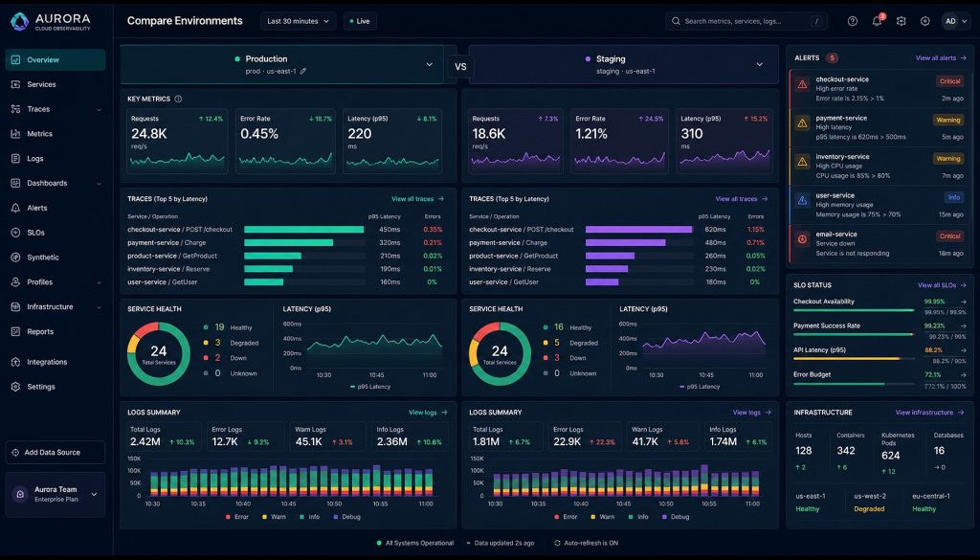Viewport: 980px width, 560px height.
Task: Toggle Error legend in Production logs chart
Action: tap(237, 517)
